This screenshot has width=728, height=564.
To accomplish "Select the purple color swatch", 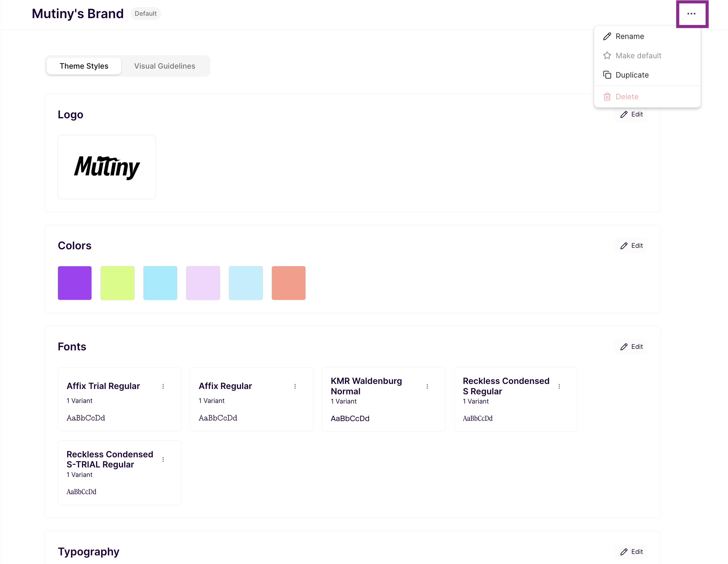I will click(x=75, y=283).
